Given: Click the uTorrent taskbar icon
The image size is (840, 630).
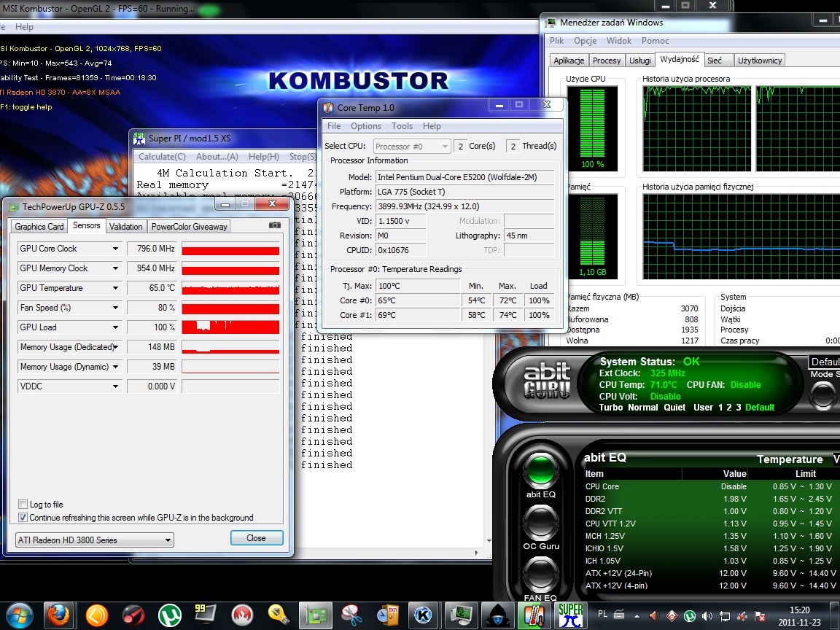Looking at the screenshot, I should tap(170, 615).
